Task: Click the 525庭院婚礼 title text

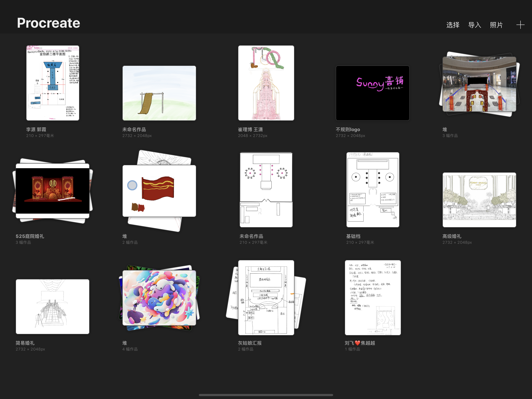Action: point(30,236)
